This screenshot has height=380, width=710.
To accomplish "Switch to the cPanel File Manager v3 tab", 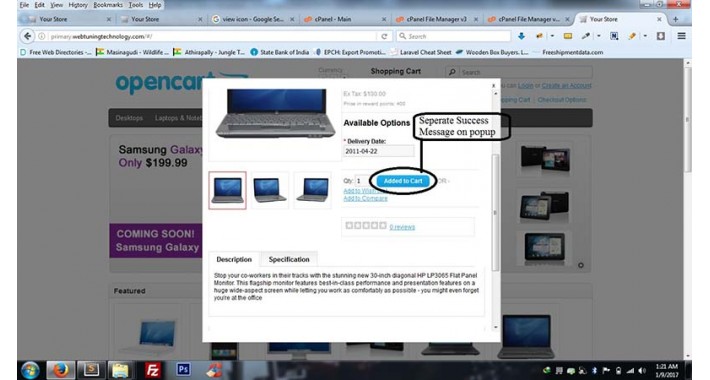I will pos(437,19).
